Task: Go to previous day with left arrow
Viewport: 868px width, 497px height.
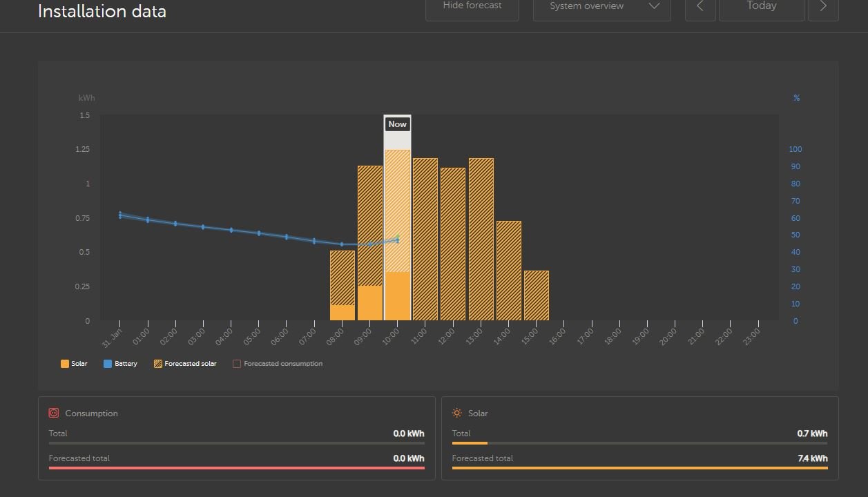Action: pyautogui.click(x=700, y=6)
